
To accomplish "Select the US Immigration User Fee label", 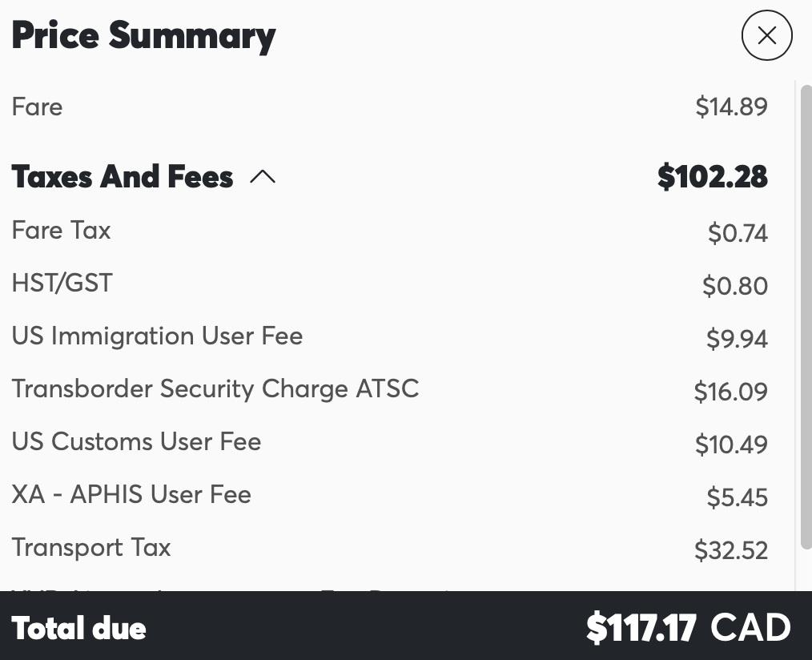I will click(157, 336).
